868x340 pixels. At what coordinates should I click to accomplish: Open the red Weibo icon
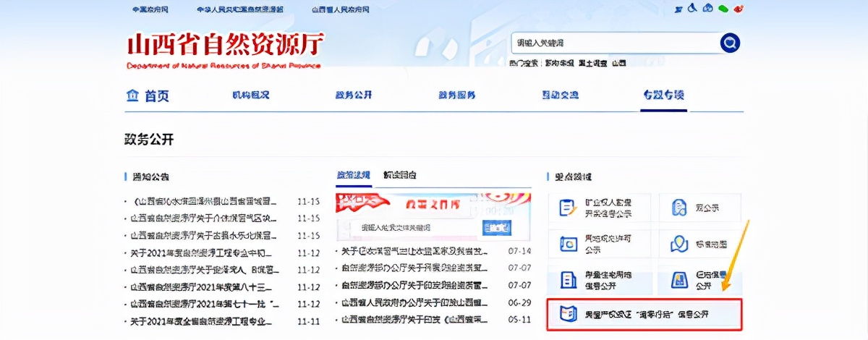pos(739,9)
